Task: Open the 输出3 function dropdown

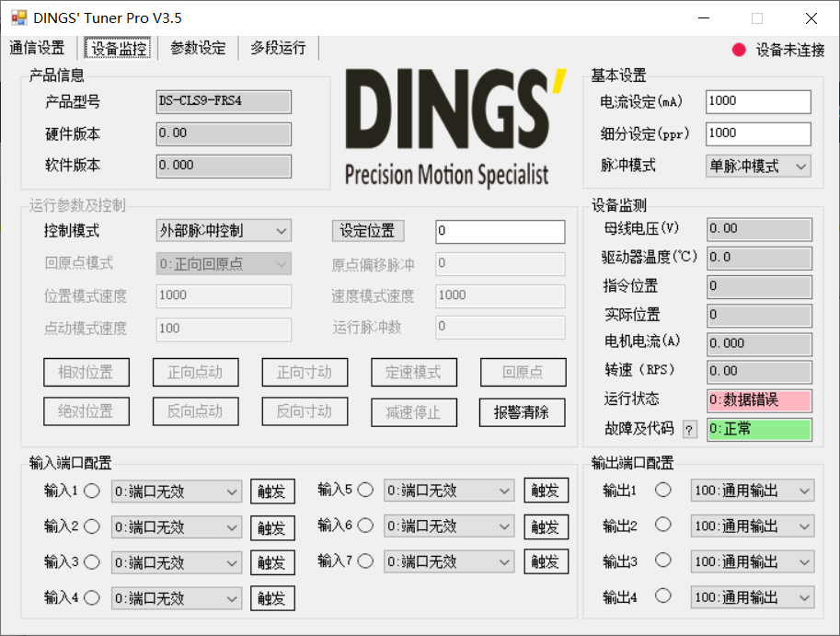Action: (753, 561)
